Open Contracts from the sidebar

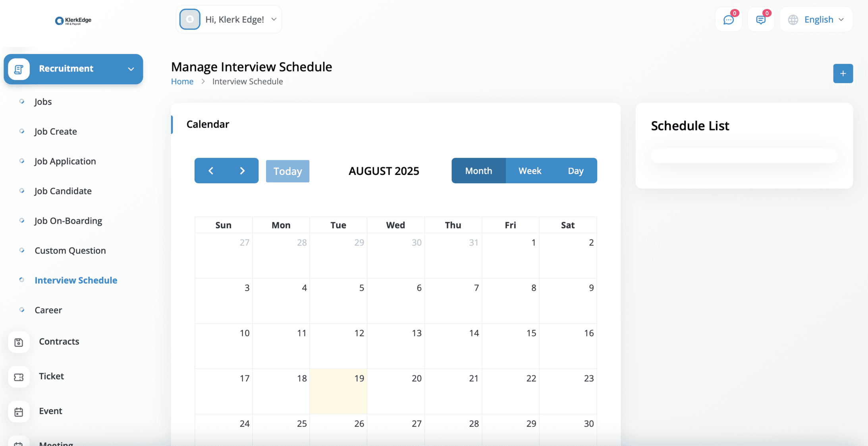[59, 341]
